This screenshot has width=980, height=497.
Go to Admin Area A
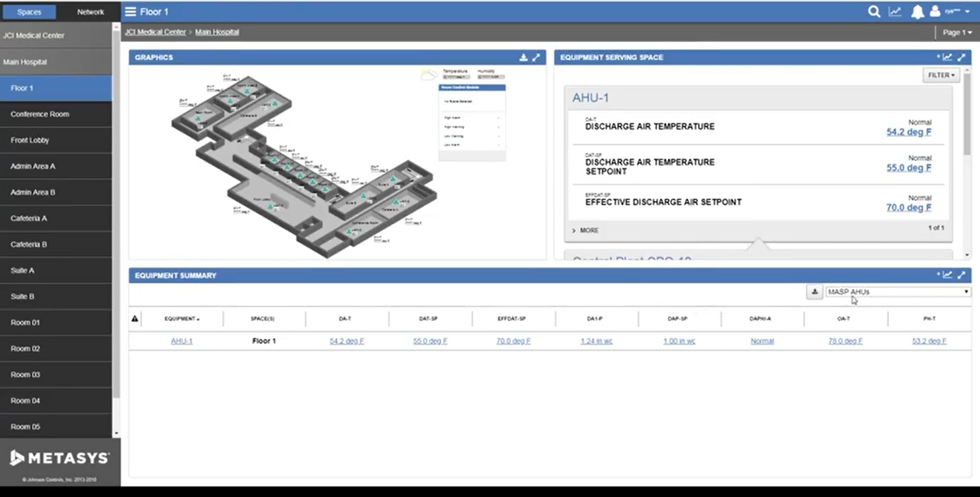pos(56,166)
